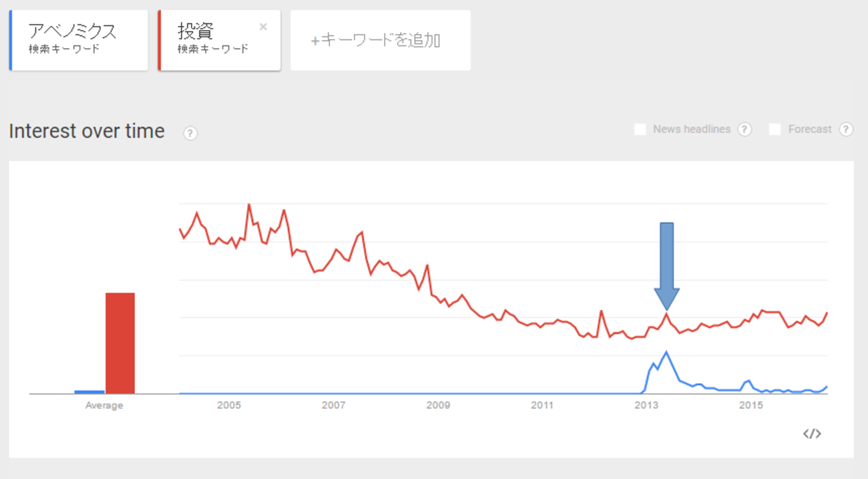Open the Forecast help icon
Viewport: 868px width, 479px height.
point(846,130)
